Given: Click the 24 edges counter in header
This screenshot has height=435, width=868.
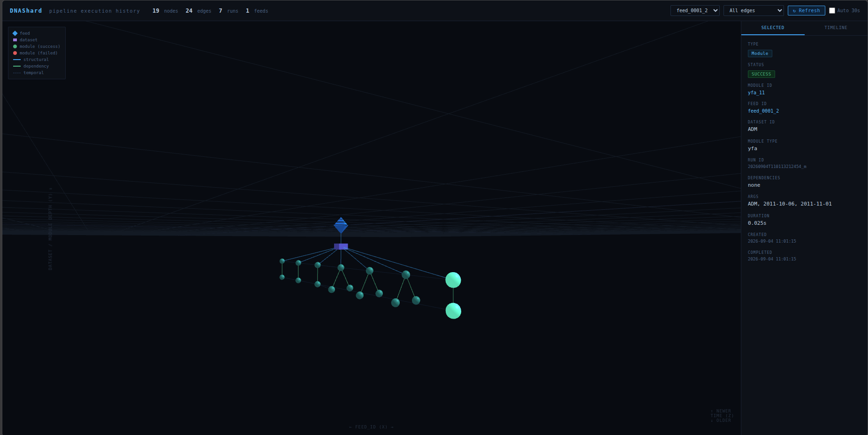Looking at the screenshot, I should tap(198, 11).
